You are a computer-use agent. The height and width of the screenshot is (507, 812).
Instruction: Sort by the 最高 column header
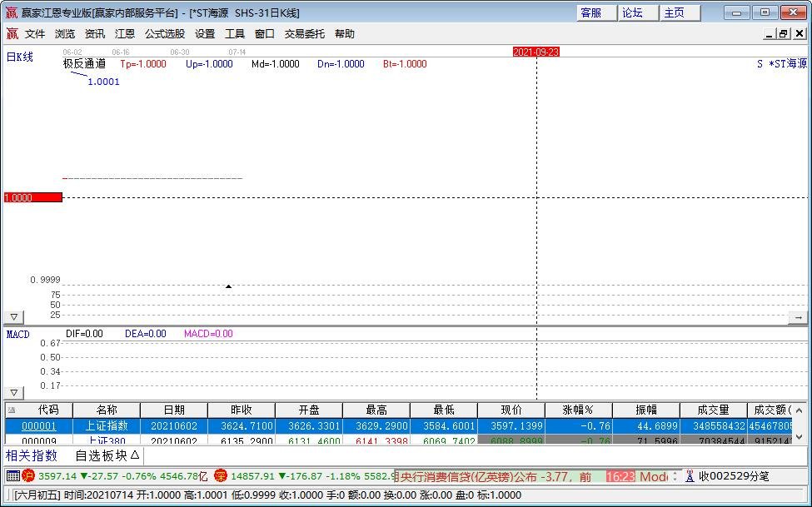[x=376, y=410]
